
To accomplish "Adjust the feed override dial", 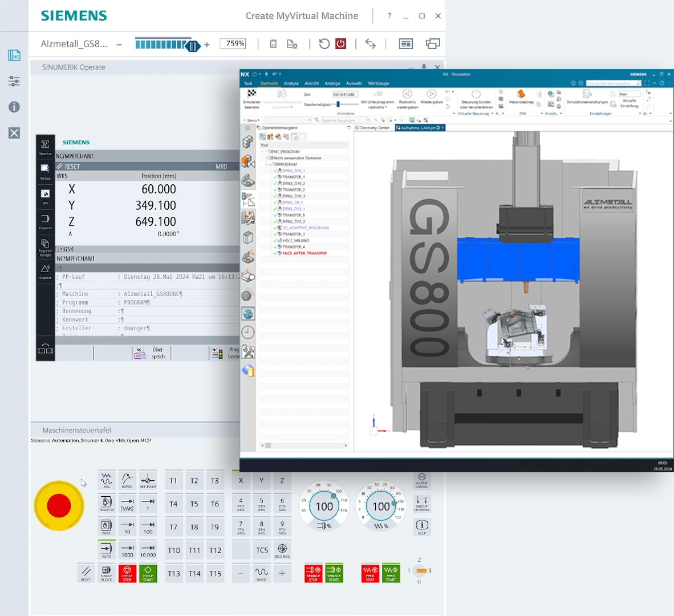I will [381, 506].
